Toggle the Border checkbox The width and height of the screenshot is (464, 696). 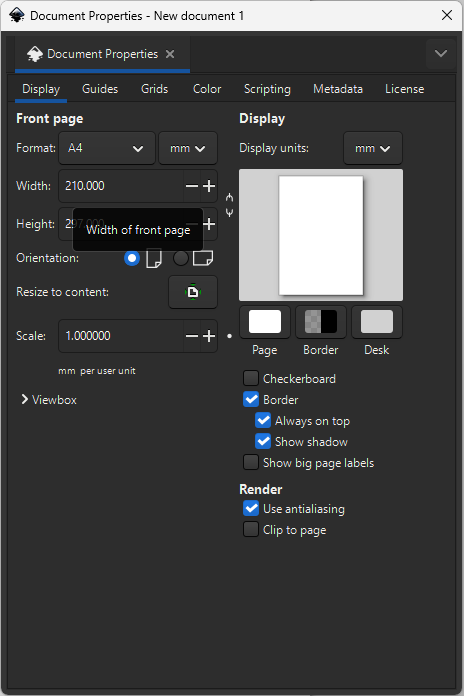pos(251,399)
